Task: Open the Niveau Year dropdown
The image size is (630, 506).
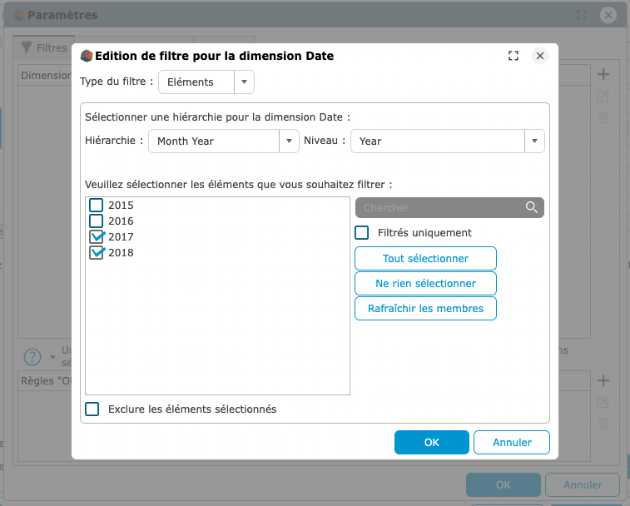Action: click(x=534, y=141)
